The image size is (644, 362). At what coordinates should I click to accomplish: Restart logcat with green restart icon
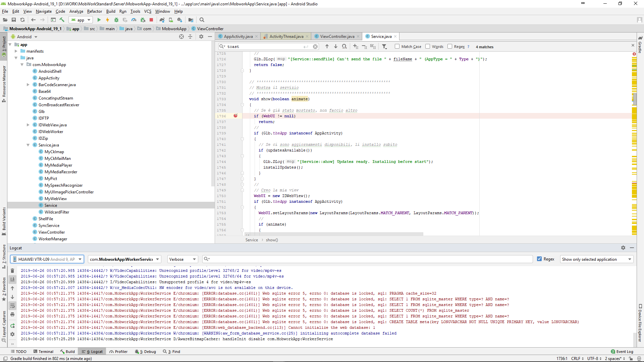pos(12,326)
